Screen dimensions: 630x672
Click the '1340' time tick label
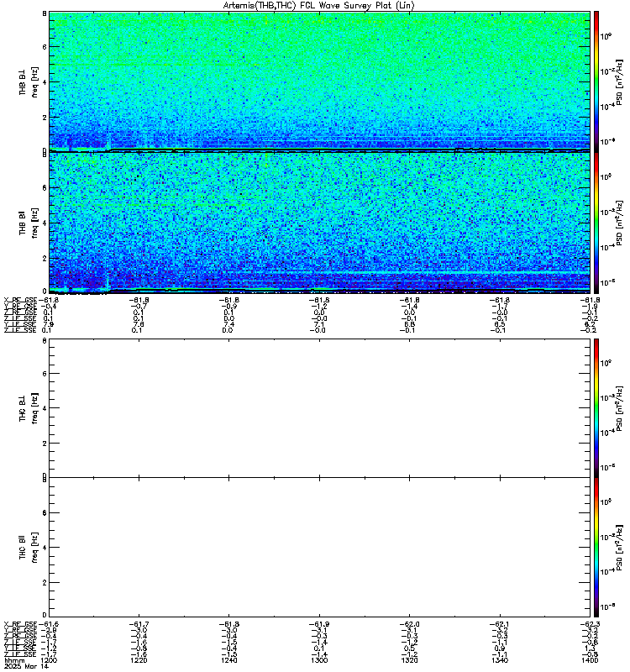pos(500,660)
